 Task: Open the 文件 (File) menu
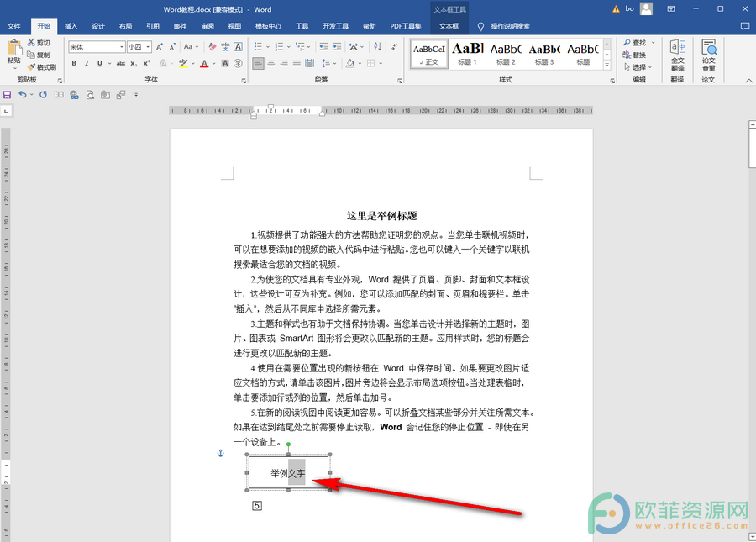pyautogui.click(x=14, y=26)
